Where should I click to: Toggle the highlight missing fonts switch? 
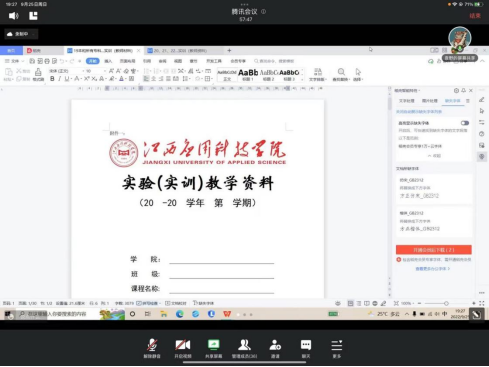coord(465,123)
